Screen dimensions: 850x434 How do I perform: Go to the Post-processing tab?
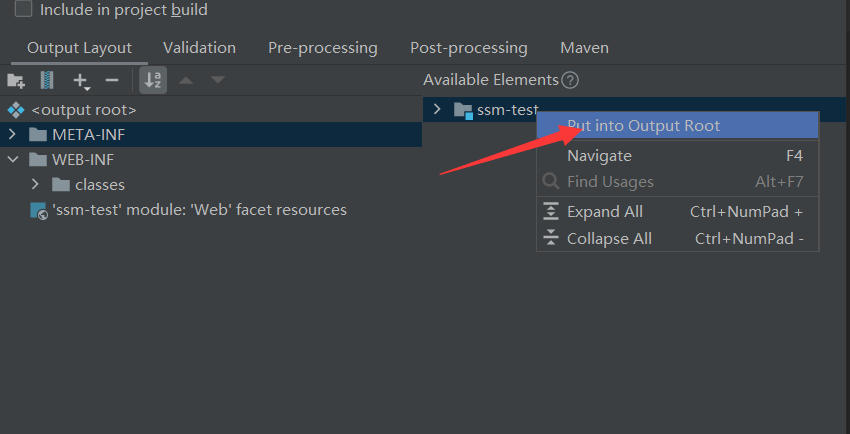(468, 48)
